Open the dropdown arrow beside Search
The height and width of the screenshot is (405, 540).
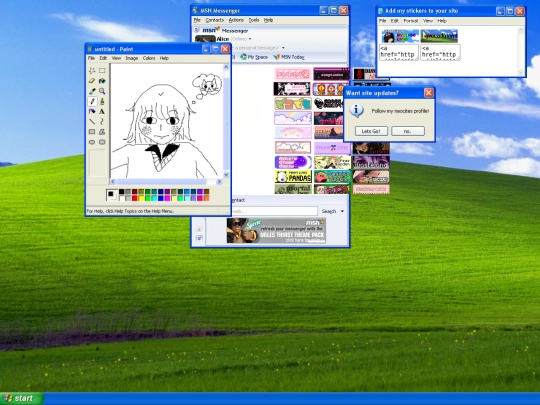click(x=342, y=211)
